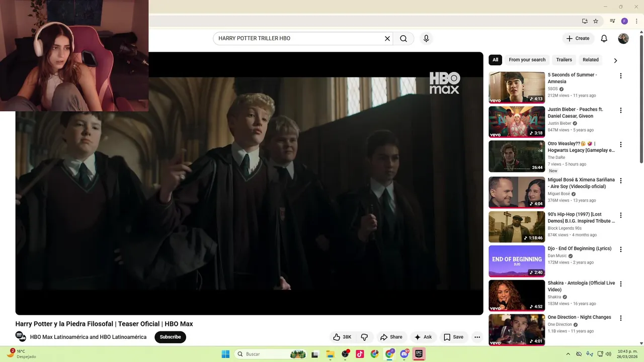Open options for One Direction Night Changes
Viewport: 644px width, 362px height.
click(x=620, y=318)
